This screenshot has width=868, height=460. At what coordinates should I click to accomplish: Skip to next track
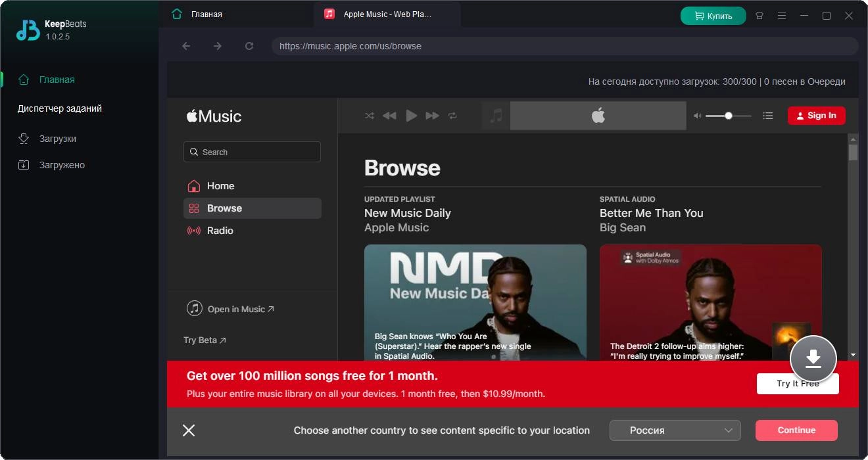point(432,116)
